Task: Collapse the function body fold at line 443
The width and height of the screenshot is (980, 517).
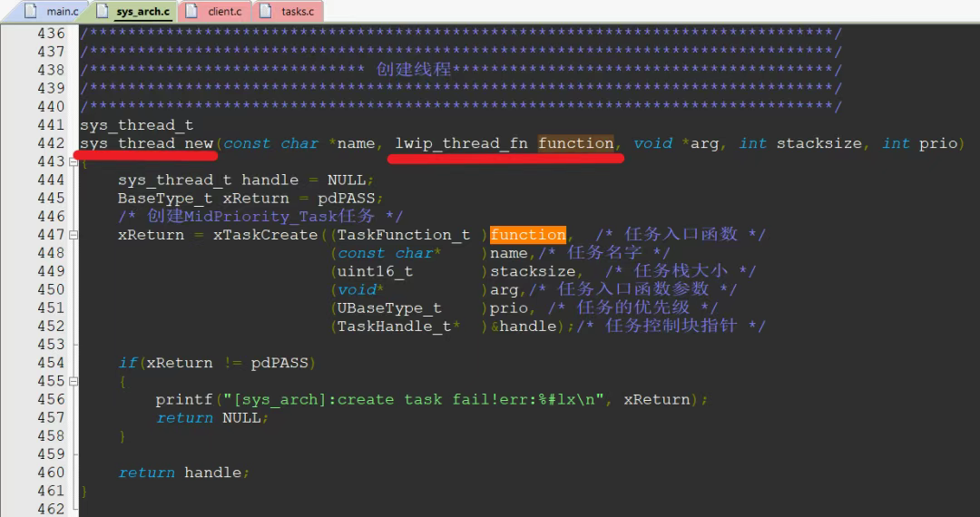Action: pos(73,162)
